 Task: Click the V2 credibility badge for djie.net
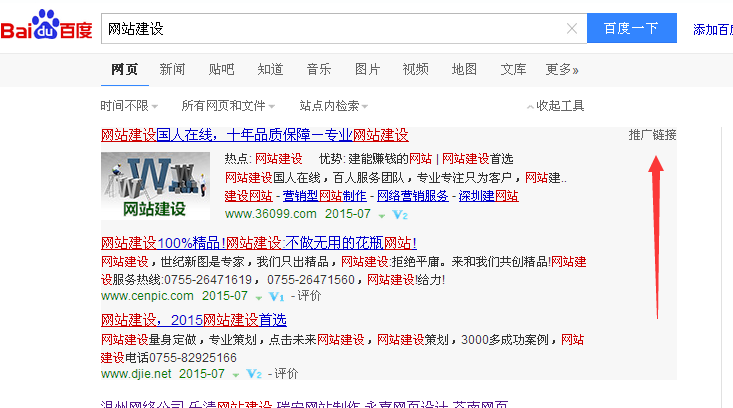254,374
